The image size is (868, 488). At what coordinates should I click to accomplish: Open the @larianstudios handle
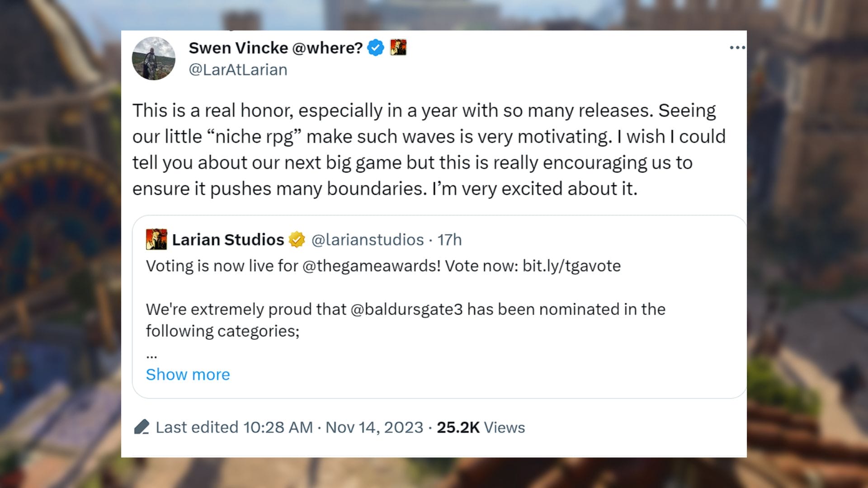368,239
